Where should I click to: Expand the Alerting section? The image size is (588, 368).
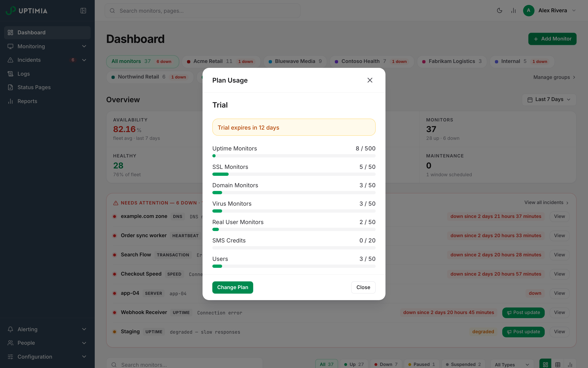[47, 329]
